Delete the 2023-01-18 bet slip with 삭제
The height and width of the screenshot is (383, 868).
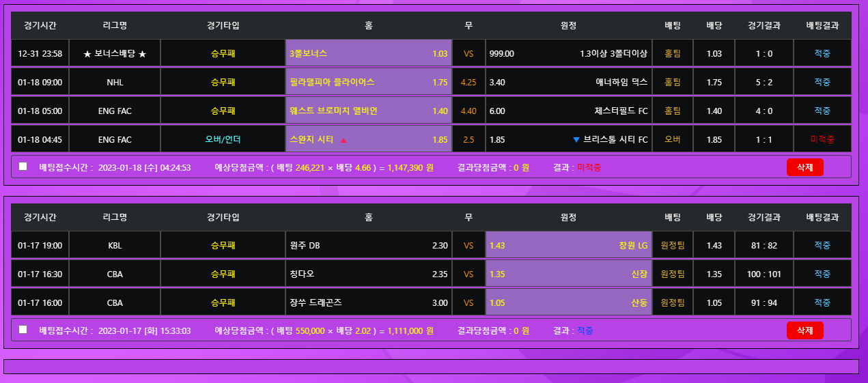click(804, 167)
